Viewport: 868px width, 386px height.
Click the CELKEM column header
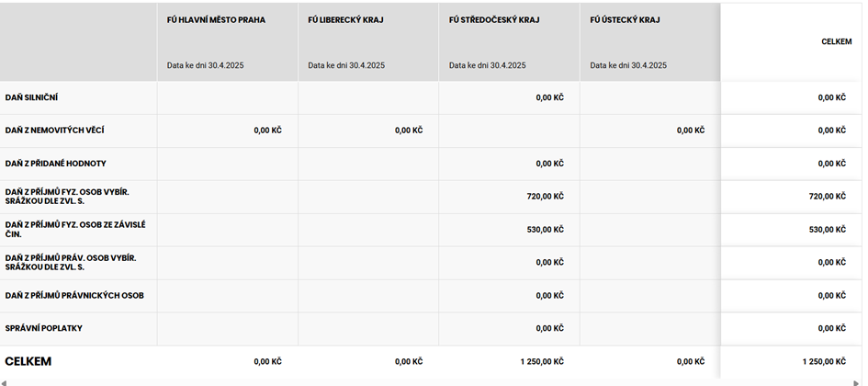pos(837,42)
